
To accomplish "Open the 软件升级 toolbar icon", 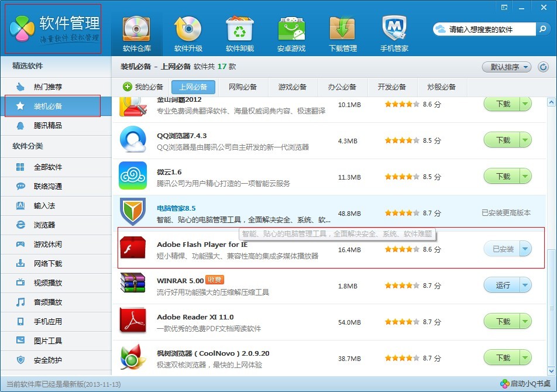I will (188, 29).
